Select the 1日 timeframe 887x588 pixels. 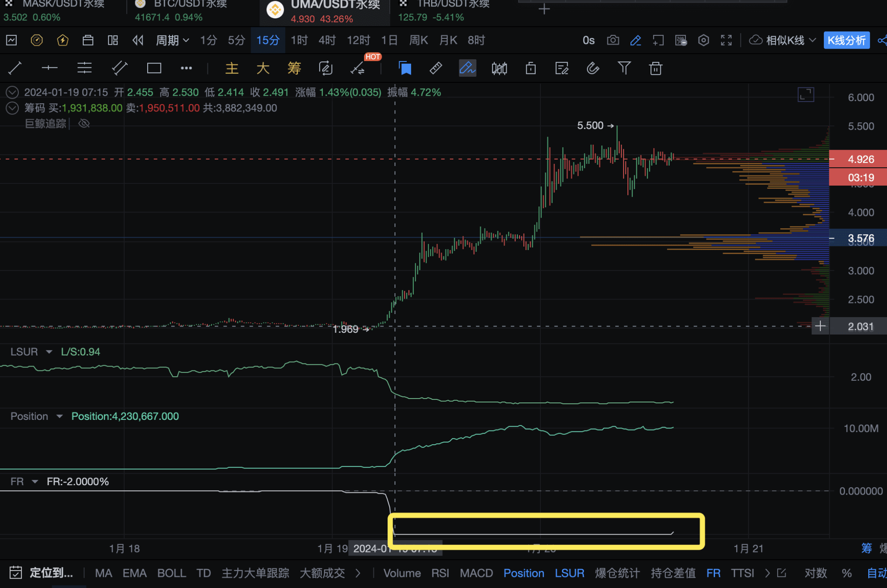pyautogui.click(x=389, y=40)
